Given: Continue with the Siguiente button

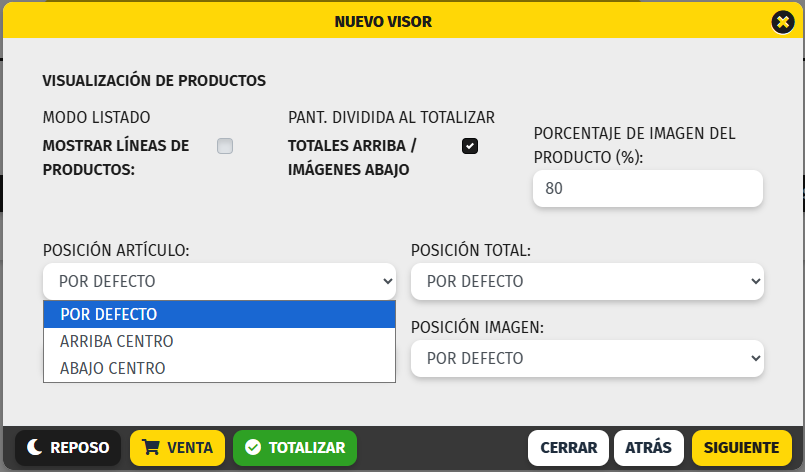Looking at the screenshot, I should pos(741,448).
